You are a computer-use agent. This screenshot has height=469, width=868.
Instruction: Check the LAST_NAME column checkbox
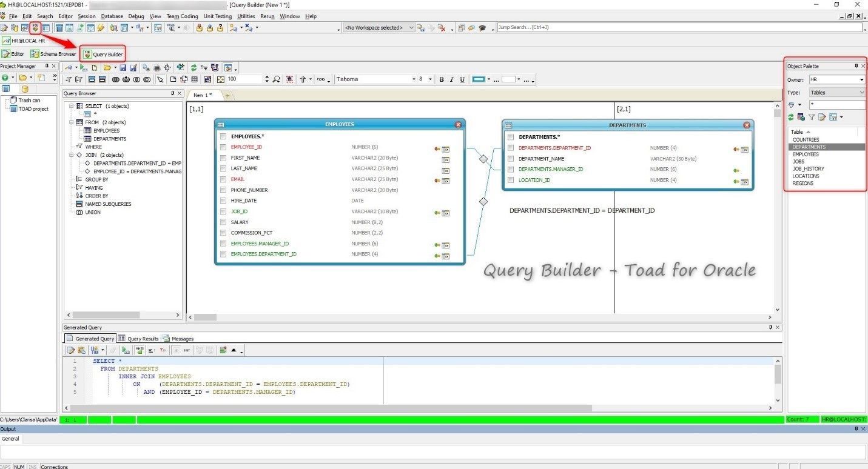click(x=223, y=168)
